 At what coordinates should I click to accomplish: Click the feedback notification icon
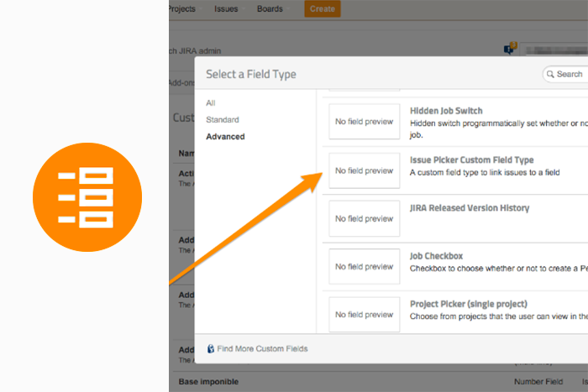(x=510, y=49)
